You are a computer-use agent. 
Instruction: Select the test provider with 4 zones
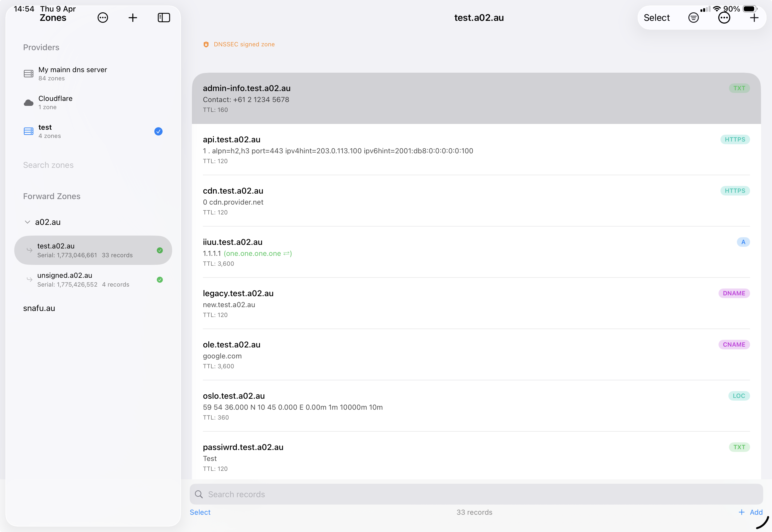coord(93,131)
